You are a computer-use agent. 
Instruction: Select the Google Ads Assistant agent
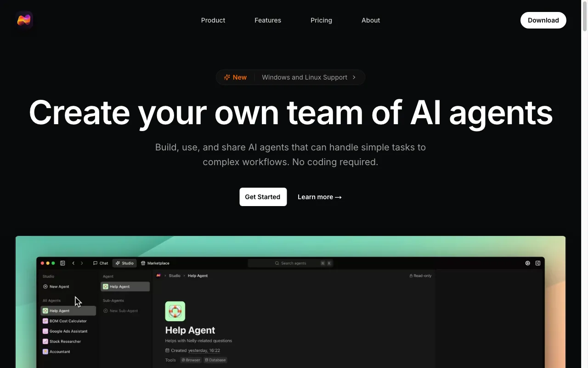[68, 331]
